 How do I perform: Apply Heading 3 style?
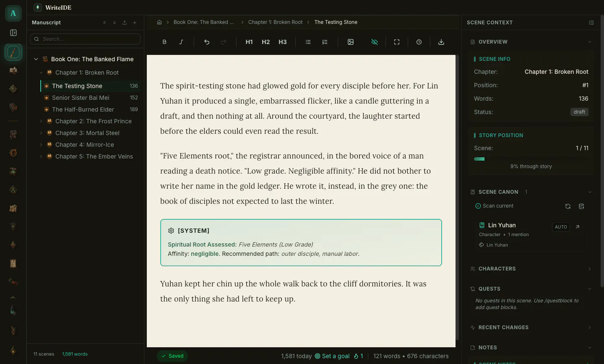[x=283, y=42]
